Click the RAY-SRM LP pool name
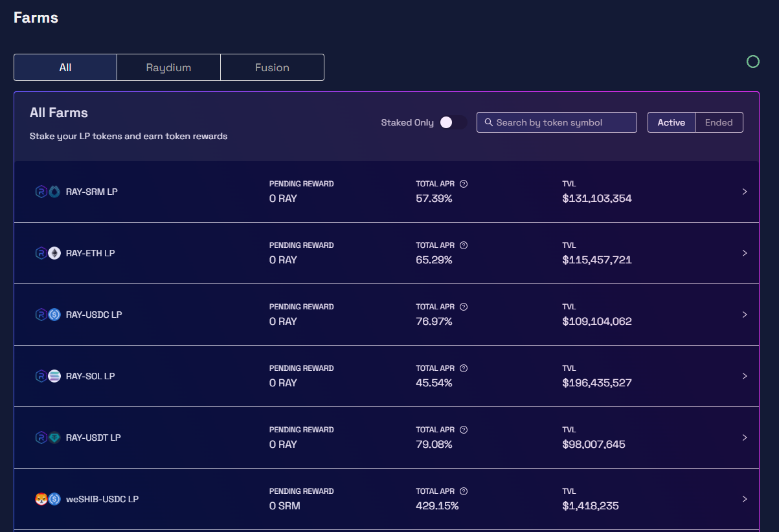779x532 pixels. (x=92, y=192)
